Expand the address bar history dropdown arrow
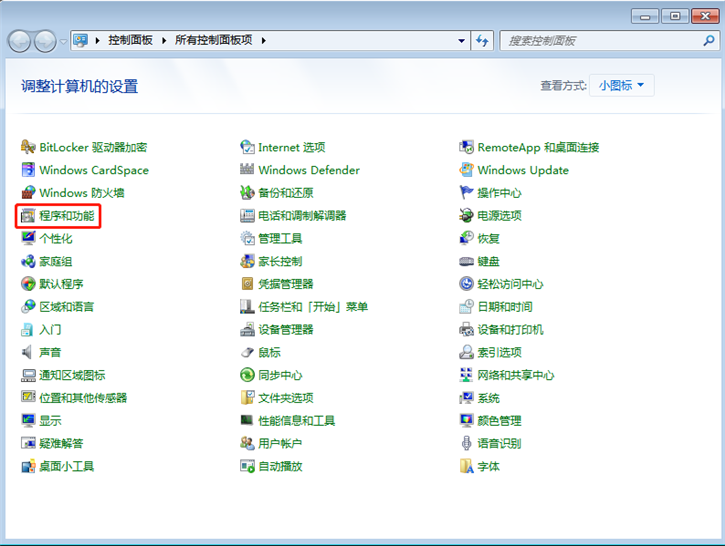The height and width of the screenshot is (546, 725). click(461, 41)
